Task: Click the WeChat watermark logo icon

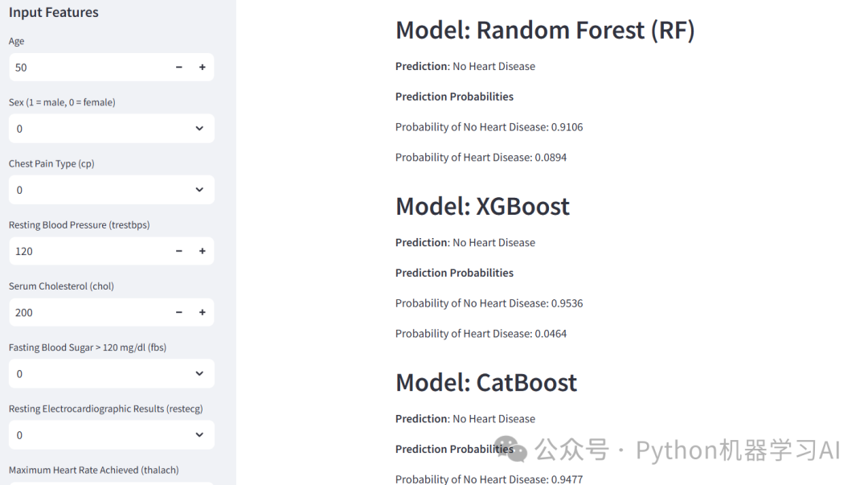Action: click(x=511, y=450)
